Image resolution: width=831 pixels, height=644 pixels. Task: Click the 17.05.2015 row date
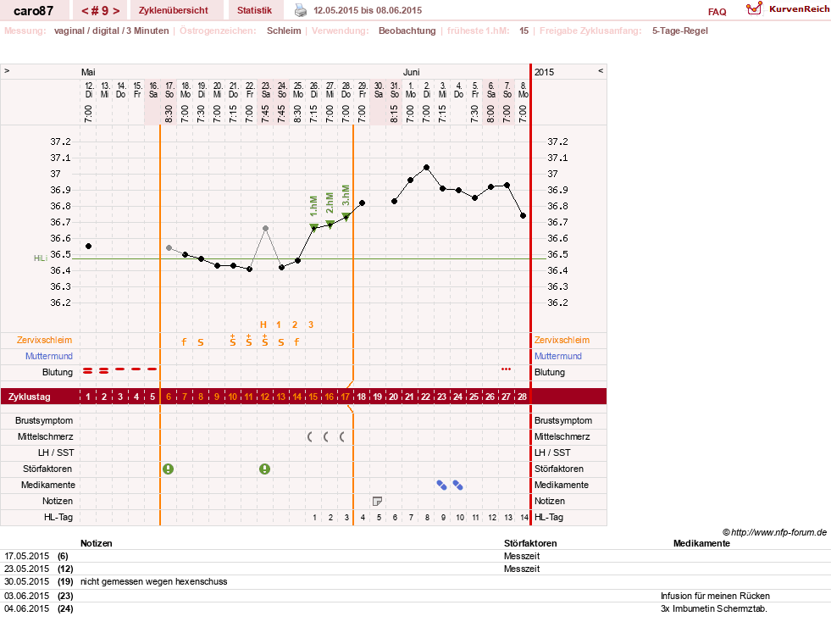26,556
